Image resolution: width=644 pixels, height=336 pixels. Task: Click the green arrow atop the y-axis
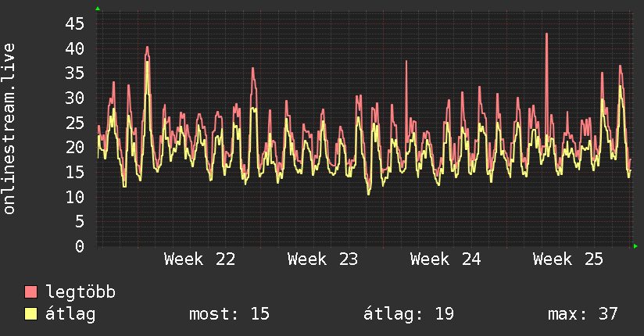pyautogui.click(x=98, y=9)
